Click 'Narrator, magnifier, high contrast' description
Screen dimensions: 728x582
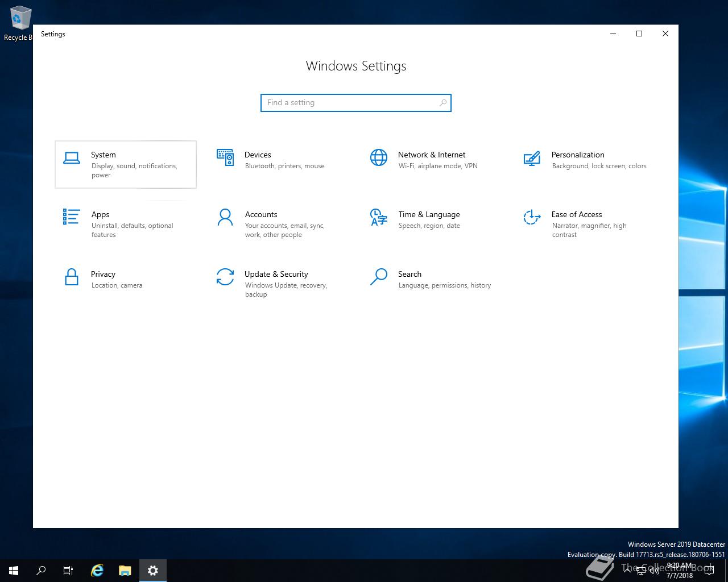point(589,230)
